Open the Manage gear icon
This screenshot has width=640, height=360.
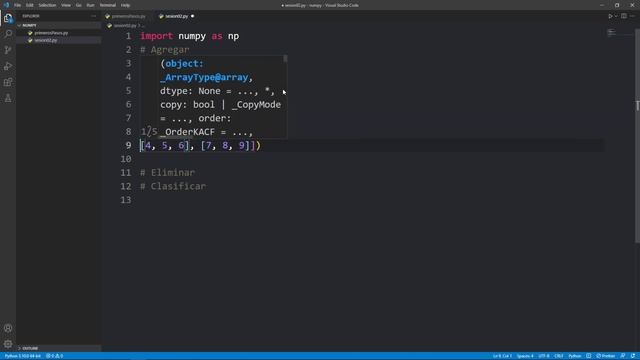[8, 344]
